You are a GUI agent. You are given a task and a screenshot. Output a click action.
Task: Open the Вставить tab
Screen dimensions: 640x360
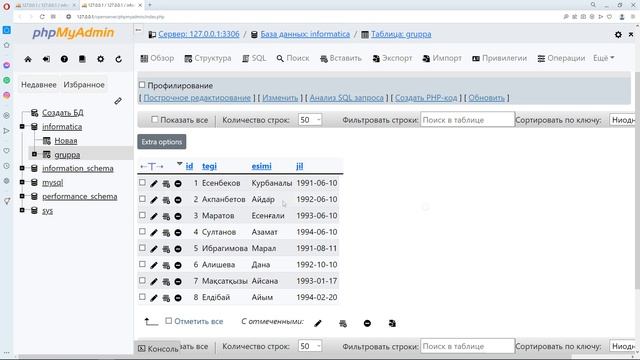341,58
